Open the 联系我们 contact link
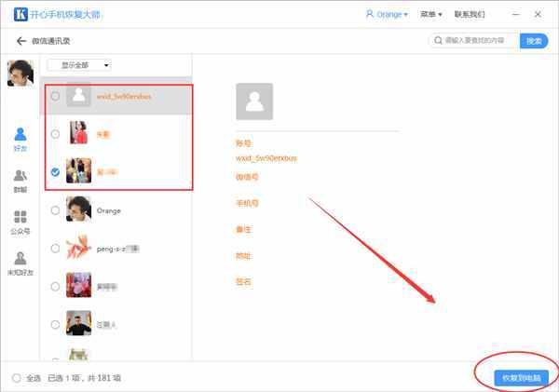 (470, 15)
